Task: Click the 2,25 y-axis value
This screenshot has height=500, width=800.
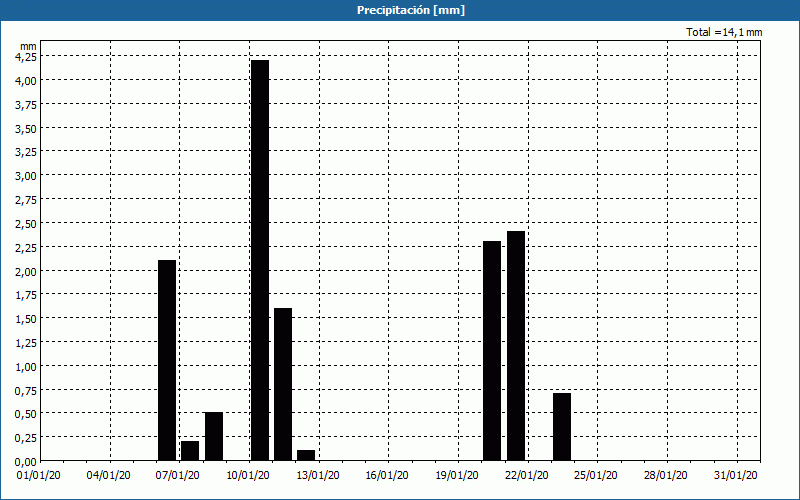Action: 26,247
